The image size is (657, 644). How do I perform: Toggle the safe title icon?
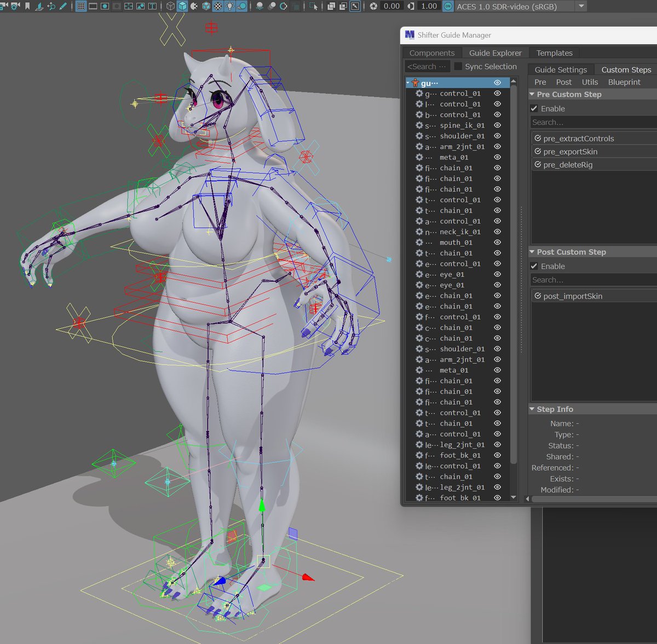(152, 6)
